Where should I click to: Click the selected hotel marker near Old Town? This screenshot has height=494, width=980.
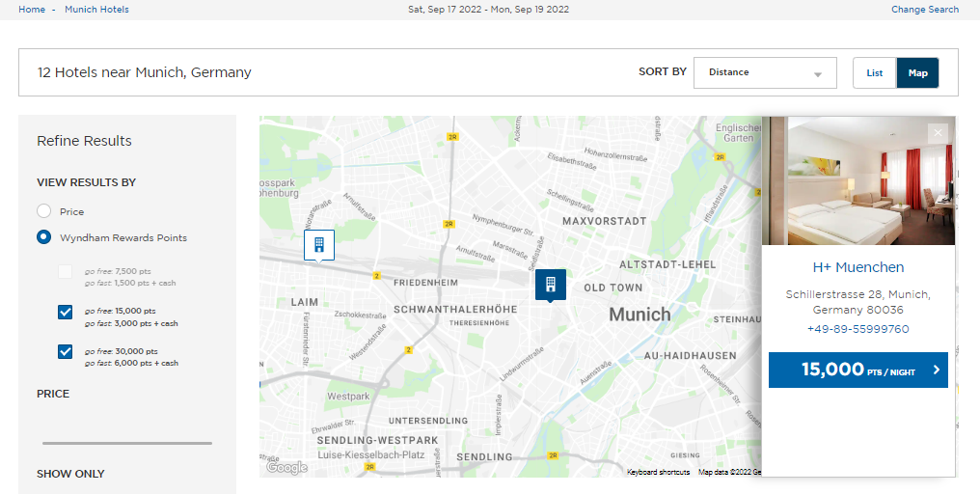pos(551,286)
